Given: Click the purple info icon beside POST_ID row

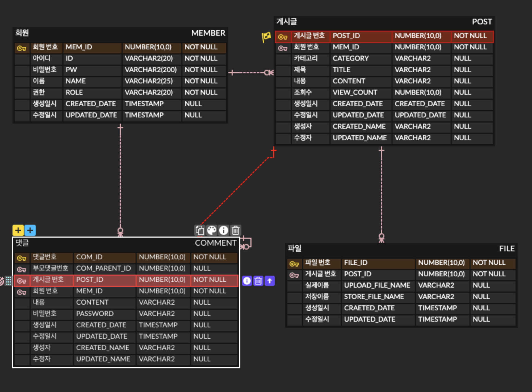Looking at the screenshot, I should tap(247, 281).
